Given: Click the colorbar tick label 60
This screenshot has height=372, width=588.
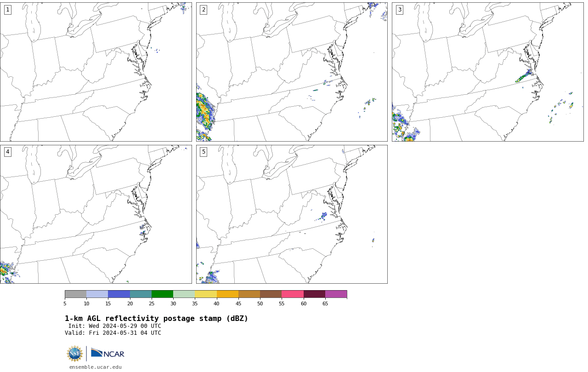Looking at the screenshot, I should [x=304, y=303].
